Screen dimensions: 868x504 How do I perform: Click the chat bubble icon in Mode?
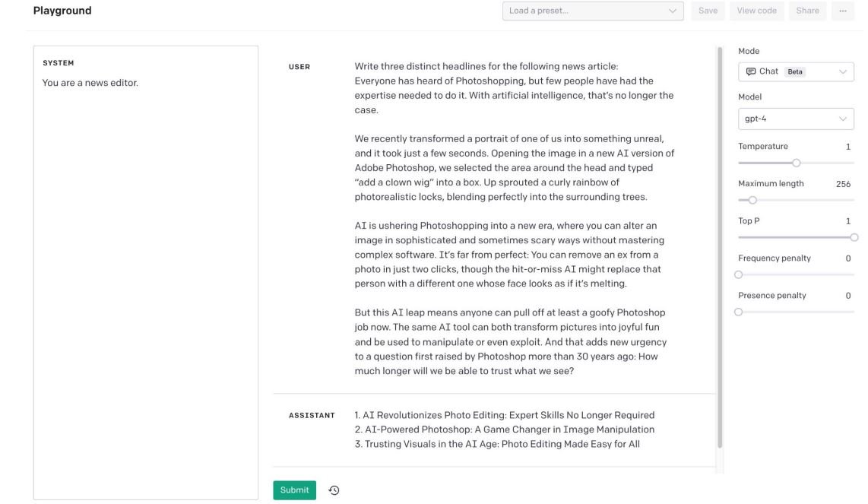coord(749,71)
